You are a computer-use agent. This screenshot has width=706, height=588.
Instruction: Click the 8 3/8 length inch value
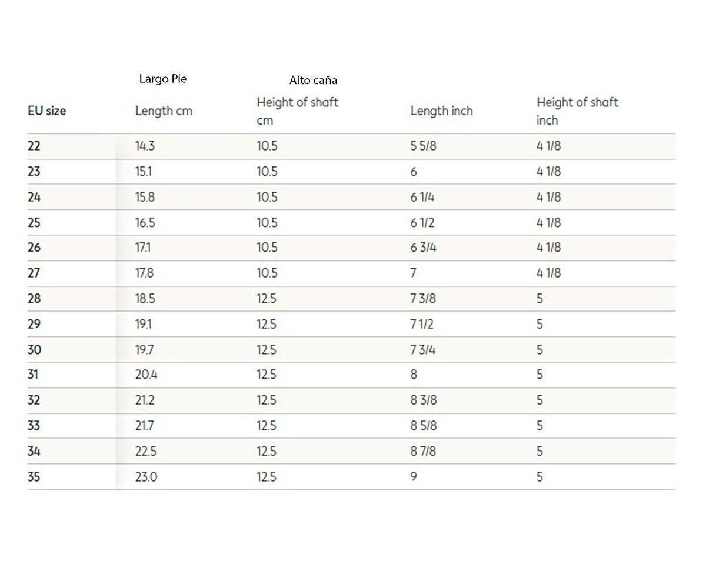pos(423,400)
